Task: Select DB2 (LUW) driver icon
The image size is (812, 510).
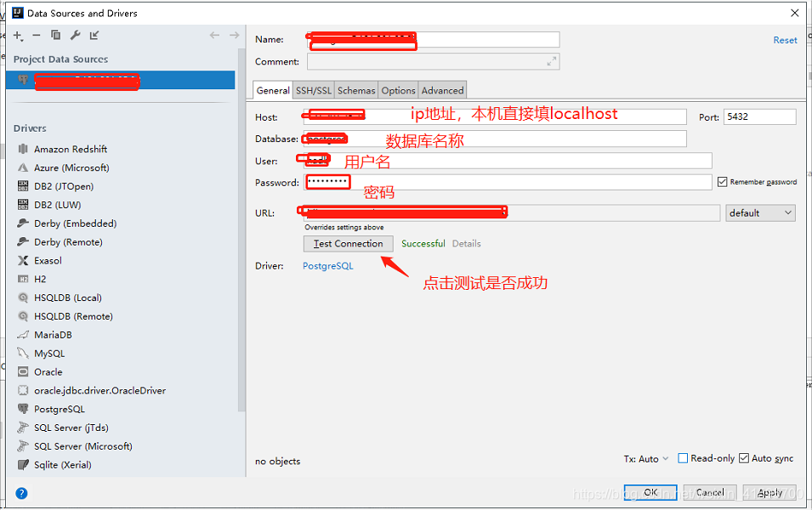Action: tap(23, 205)
